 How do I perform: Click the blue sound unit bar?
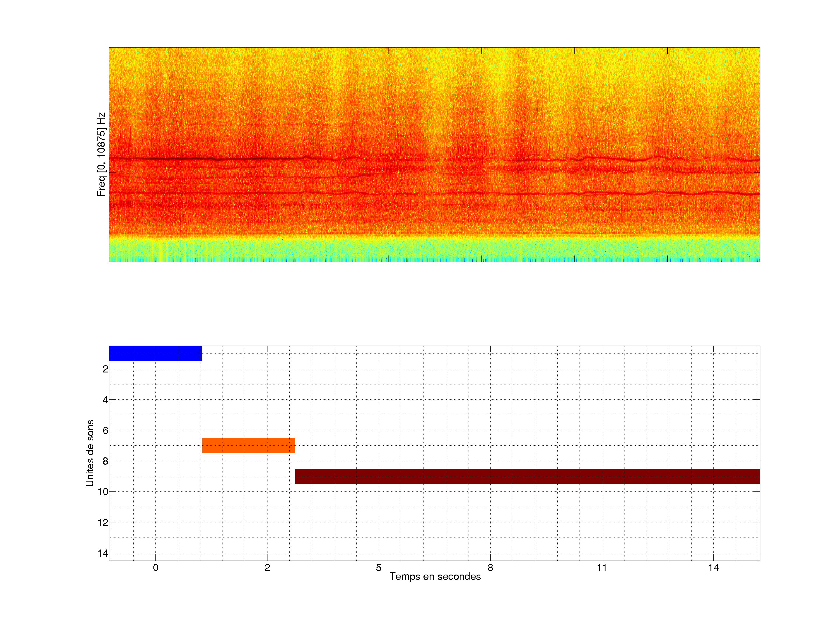click(x=155, y=353)
